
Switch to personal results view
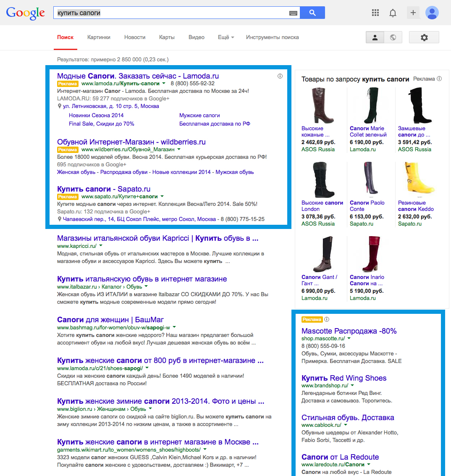[375, 37]
